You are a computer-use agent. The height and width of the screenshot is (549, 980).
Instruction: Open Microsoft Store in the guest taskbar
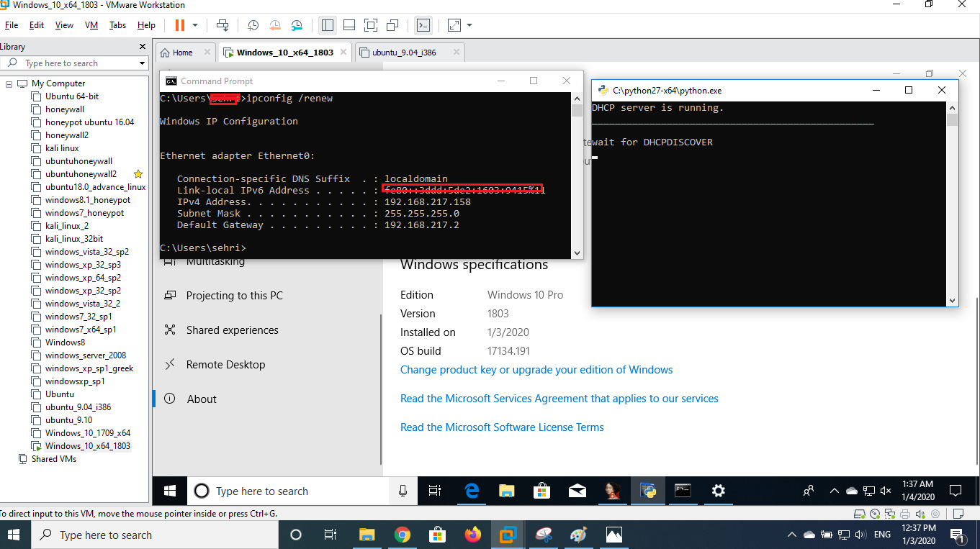(x=541, y=491)
